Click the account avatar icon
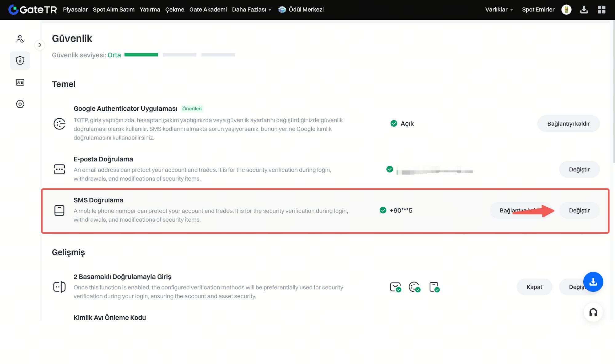The image size is (615, 364). (566, 10)
